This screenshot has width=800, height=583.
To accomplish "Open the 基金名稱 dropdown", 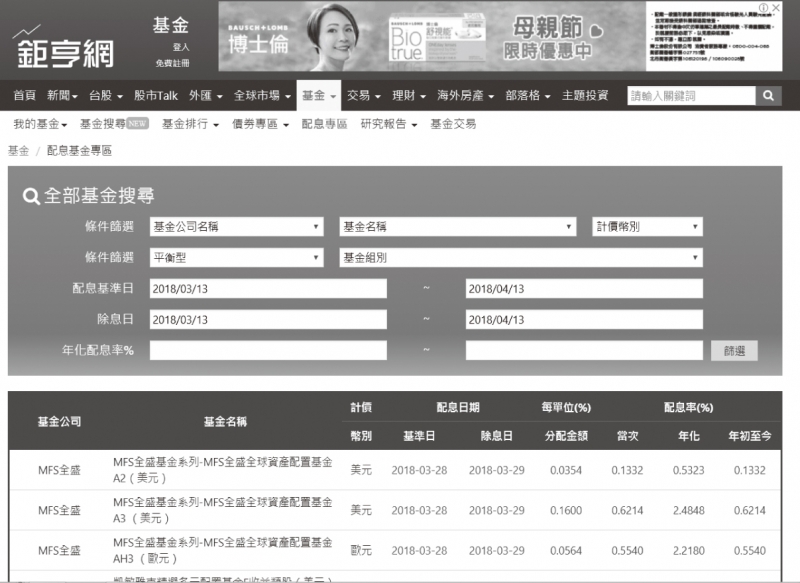I will coord(458,227).
